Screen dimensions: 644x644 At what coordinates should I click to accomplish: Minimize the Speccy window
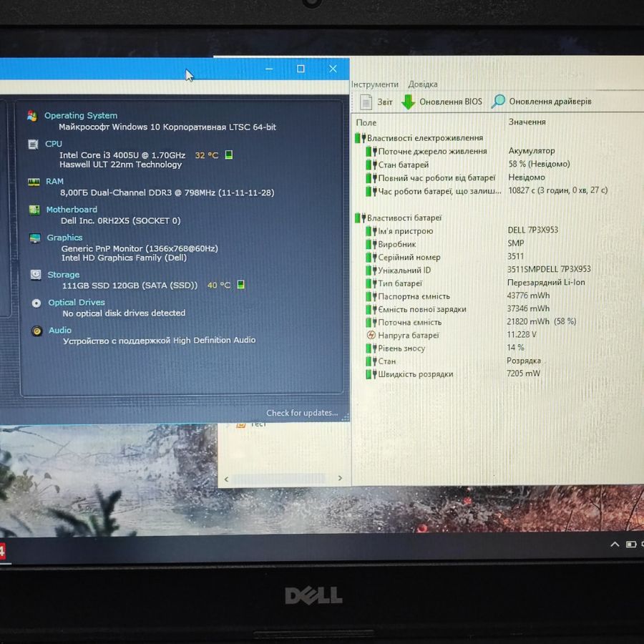click(x=269, y=69)
